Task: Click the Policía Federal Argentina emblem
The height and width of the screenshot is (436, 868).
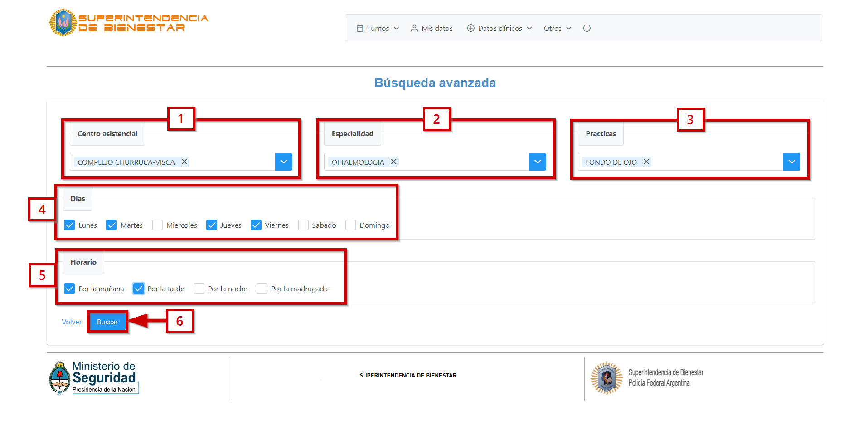Action: [x=606, y=378]
